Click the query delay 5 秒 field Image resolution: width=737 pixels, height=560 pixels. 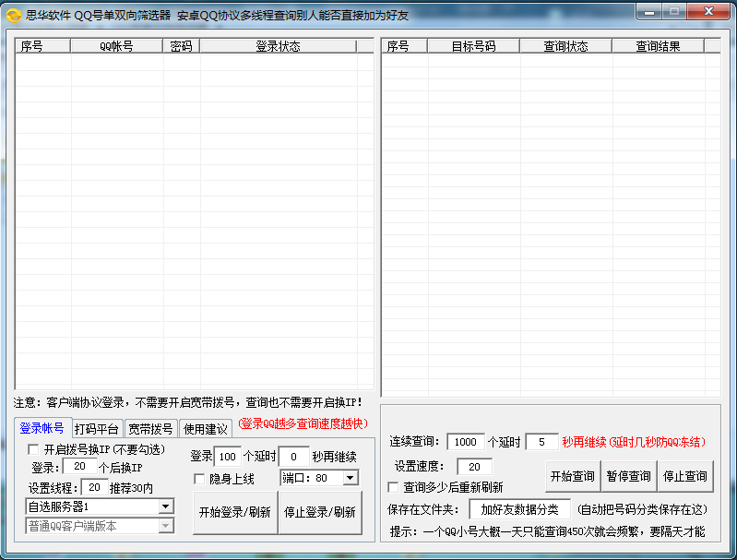coord(542,442)
